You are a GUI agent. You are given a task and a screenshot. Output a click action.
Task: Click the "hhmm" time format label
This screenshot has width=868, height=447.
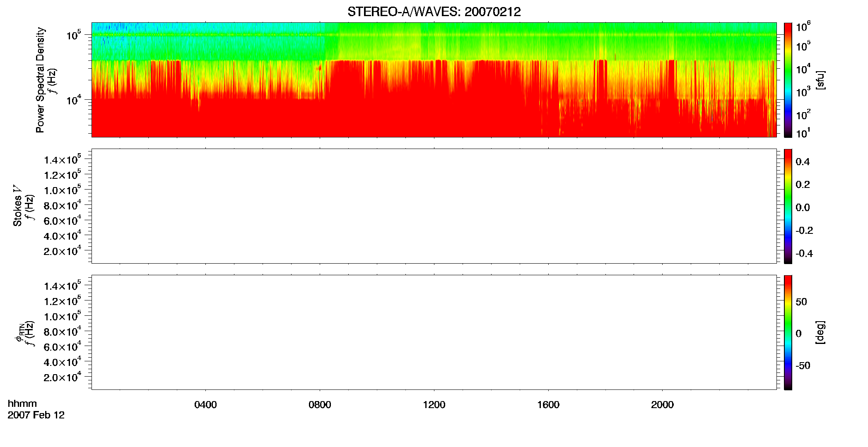(x=22, y=404)
